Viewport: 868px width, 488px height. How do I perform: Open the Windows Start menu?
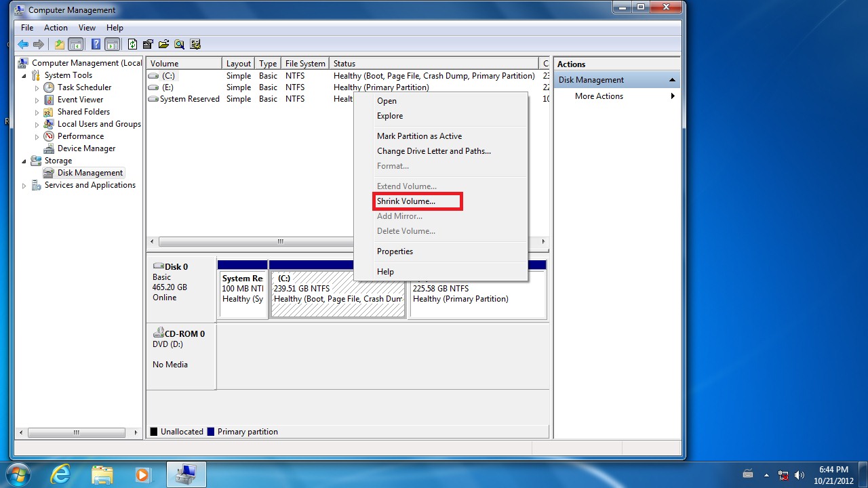click(x=17, y=474)
